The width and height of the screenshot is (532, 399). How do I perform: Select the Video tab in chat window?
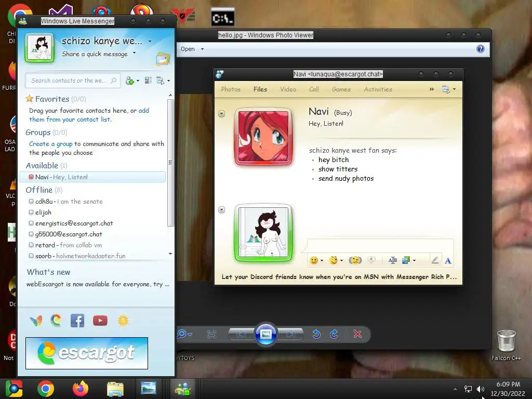288,89
